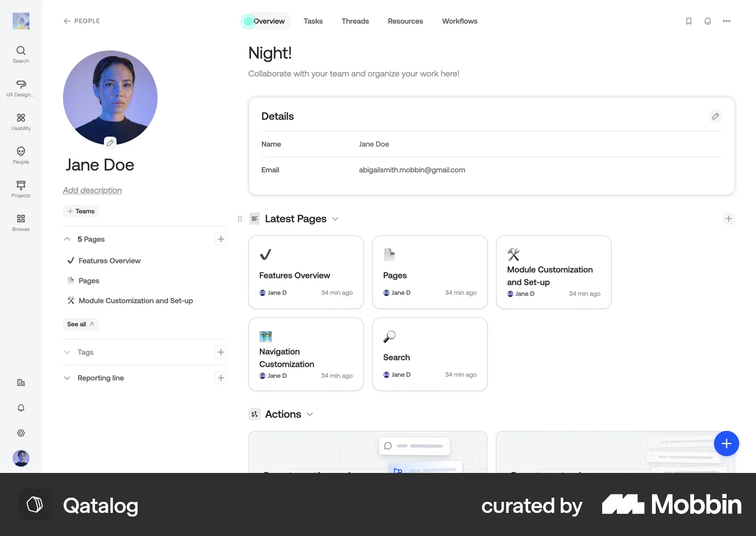Go to Usability in the sidebar
The image size is (756, 536).
(x=21, y=121)
